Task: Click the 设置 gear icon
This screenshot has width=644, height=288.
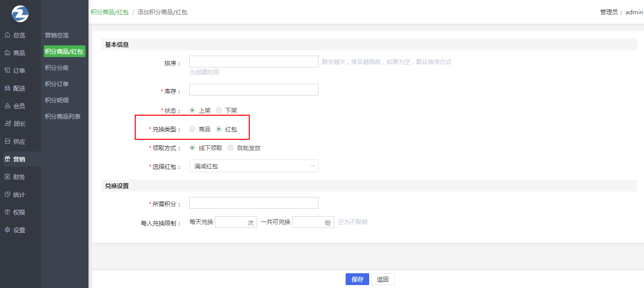Action: coord(7,230)
